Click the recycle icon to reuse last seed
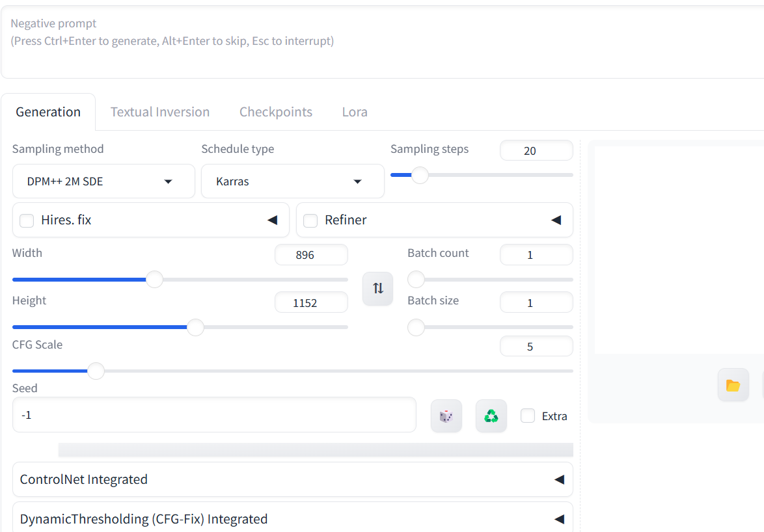764x532 pixels. coord(491,416)
